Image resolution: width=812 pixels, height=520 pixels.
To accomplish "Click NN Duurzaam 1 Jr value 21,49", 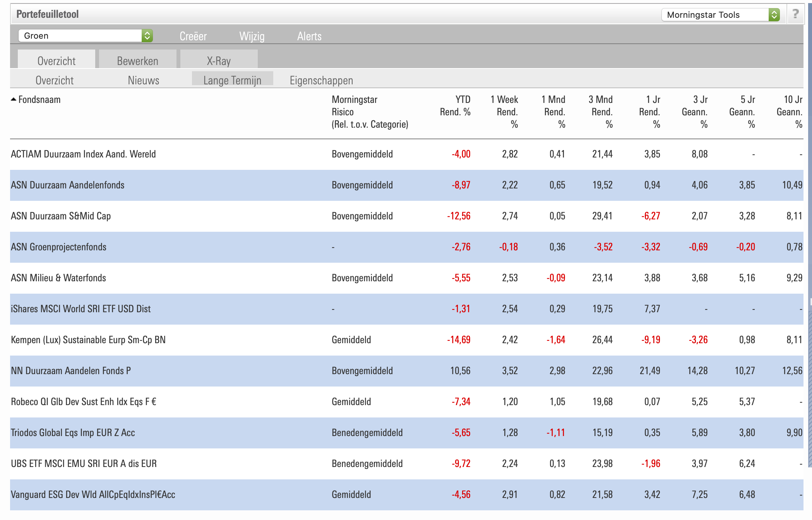I will pyautogui.click(x=650, y=371).
